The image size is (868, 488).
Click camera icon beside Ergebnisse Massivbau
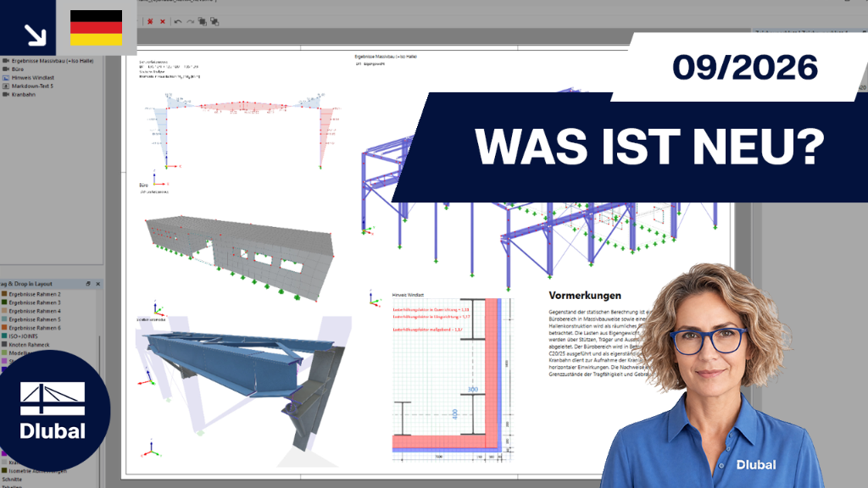pos(6,61)
